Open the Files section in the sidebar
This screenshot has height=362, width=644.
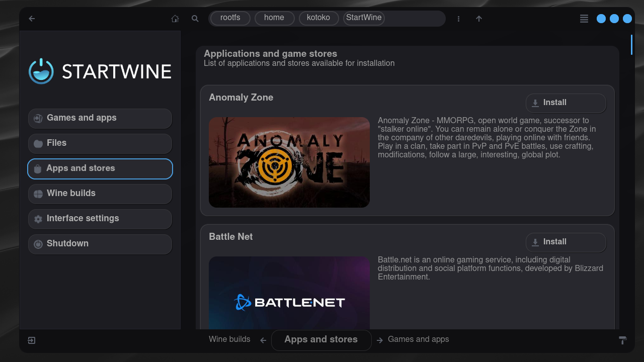pos(100,143)
